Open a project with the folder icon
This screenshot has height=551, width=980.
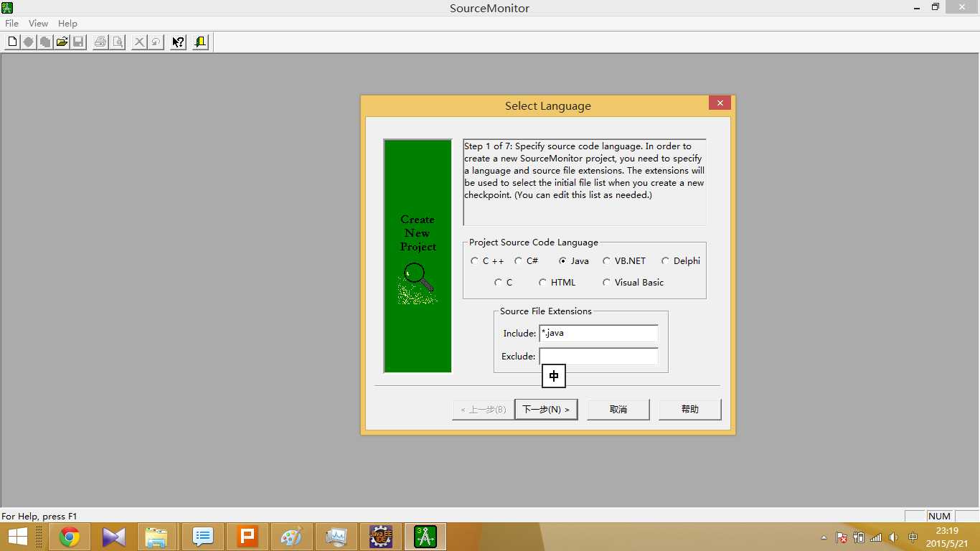[x=62, y=42]
